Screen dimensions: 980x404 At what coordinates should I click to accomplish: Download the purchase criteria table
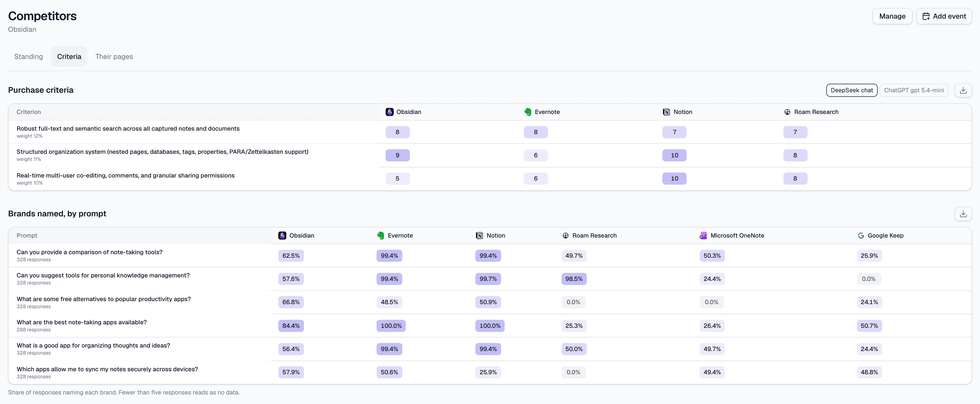(x=963, y=90)
